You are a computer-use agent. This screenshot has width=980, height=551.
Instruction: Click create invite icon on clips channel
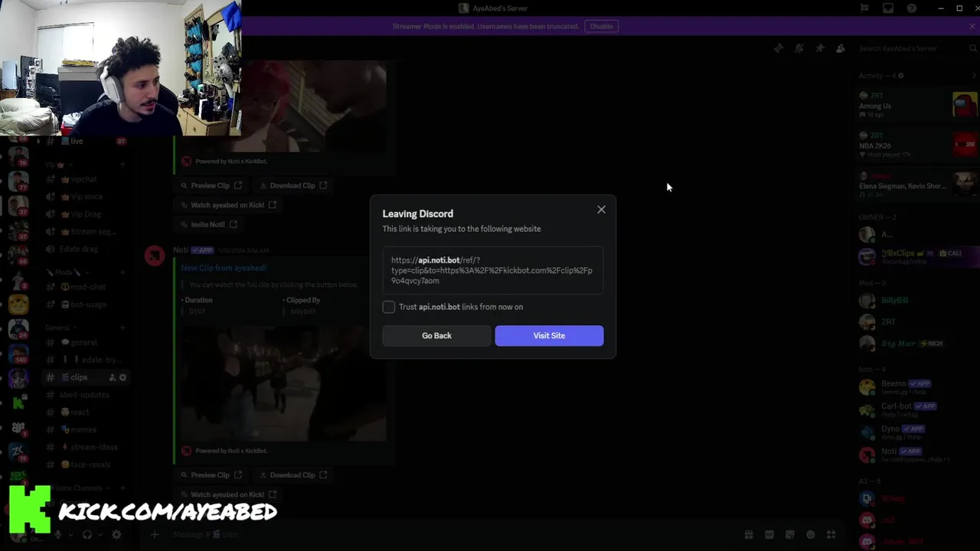pyautogui.click(x=112, y=377)
